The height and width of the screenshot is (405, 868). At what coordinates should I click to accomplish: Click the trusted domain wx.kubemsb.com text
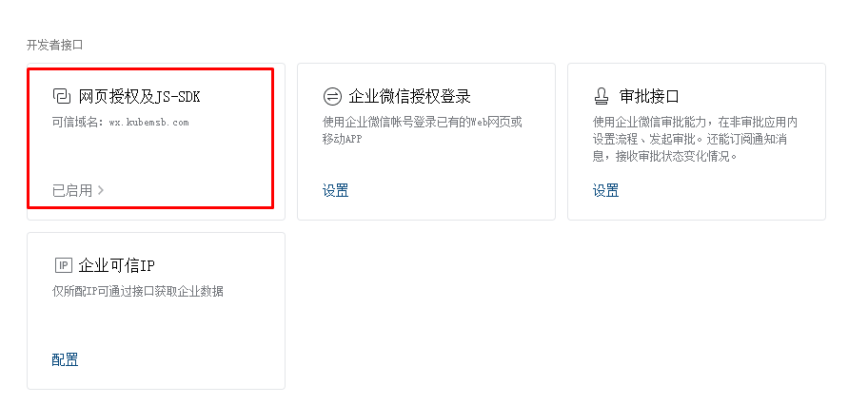[x=148, y=123]
